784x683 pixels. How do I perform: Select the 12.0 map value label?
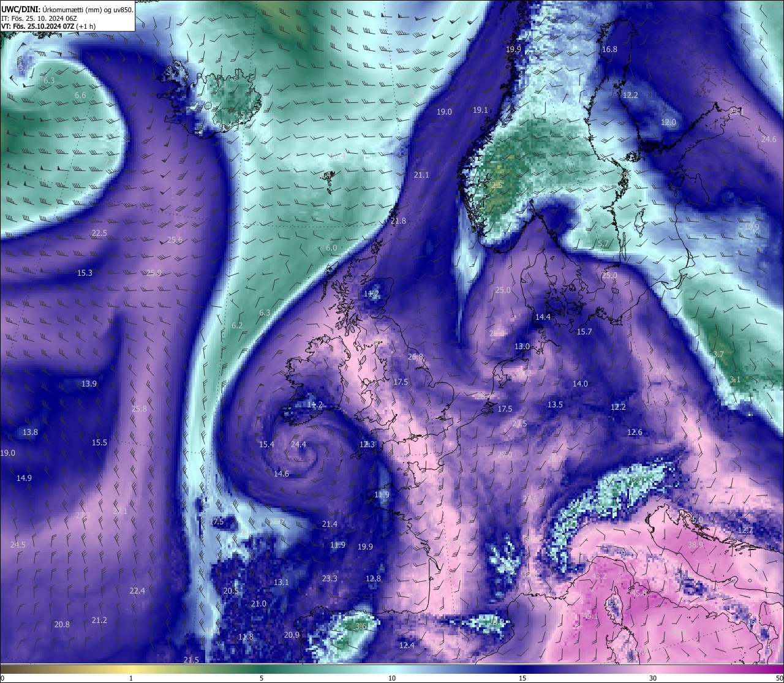point(668,123)
